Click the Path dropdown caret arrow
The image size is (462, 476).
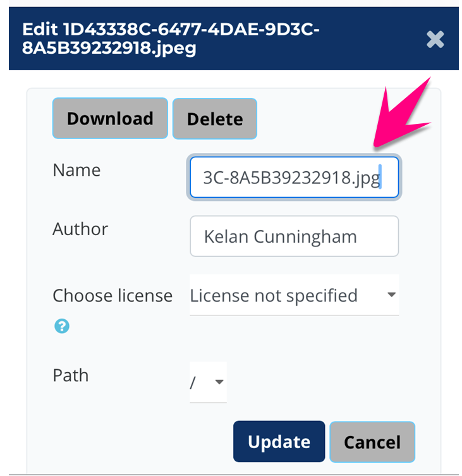point(219,382)
